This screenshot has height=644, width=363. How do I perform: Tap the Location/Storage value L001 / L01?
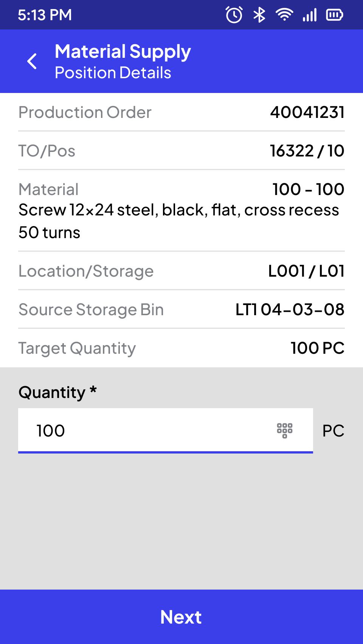click(x=306, y=271)
